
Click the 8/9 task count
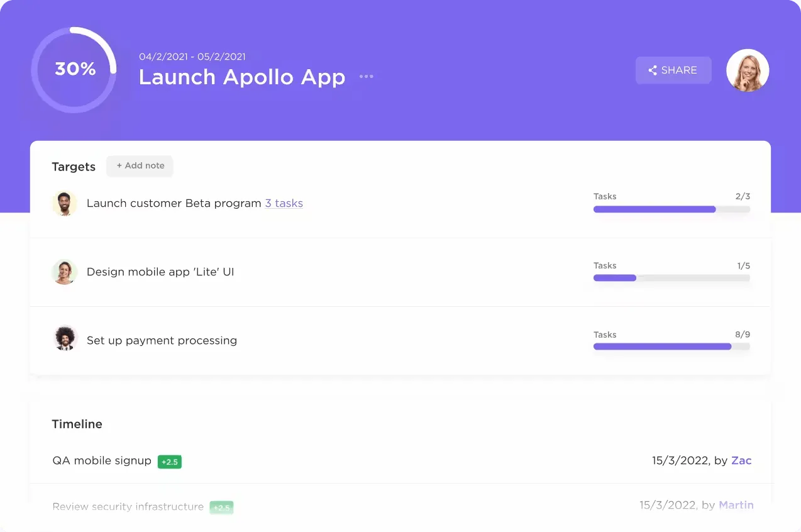tap(743, 335)
